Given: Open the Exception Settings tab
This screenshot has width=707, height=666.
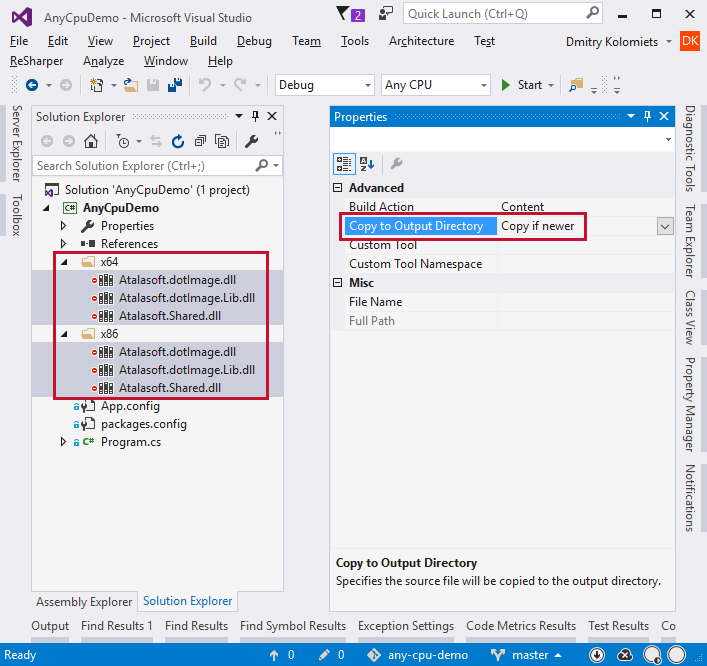Looking at the screenshot, I should tap(406, 626).
